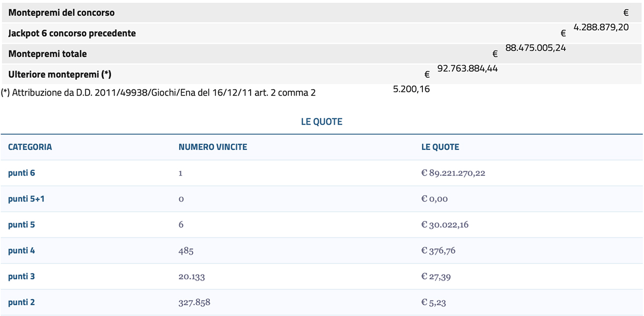Select the 'punti 3' category

[x=21, y=276]
